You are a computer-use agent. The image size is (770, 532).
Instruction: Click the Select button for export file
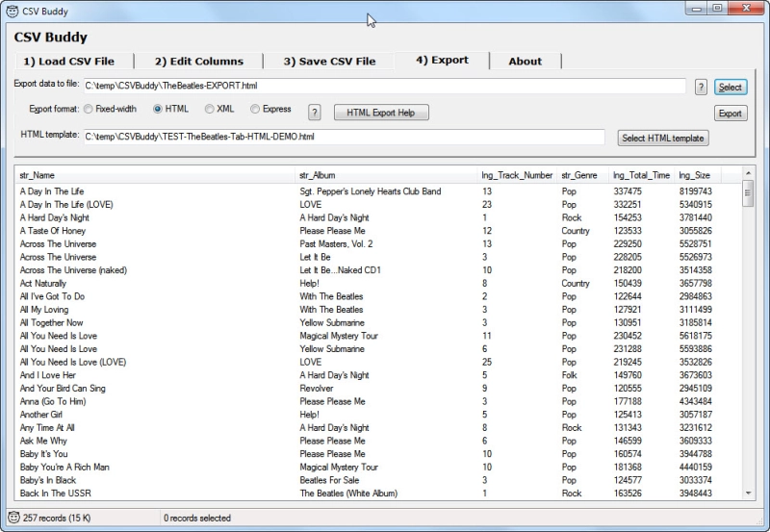(731, 88)
